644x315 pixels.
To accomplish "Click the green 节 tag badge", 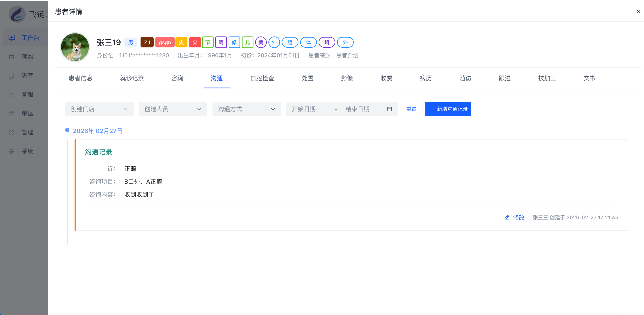I will (208, 42).
